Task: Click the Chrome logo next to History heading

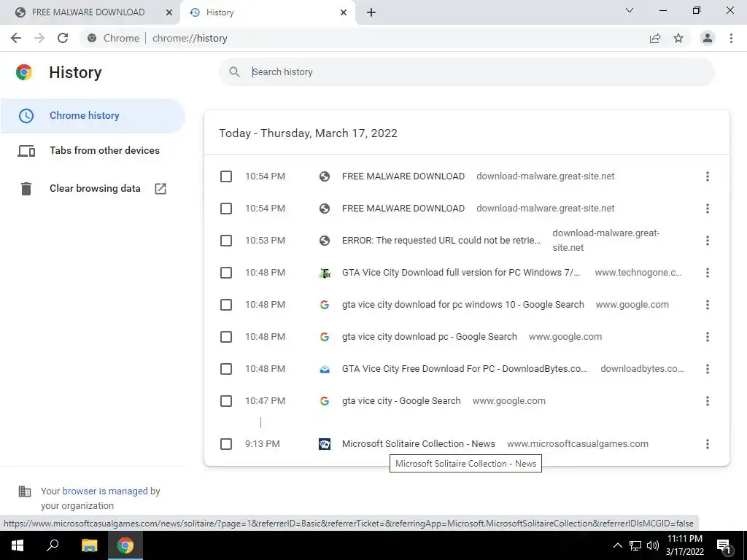Action: [24, 72]
